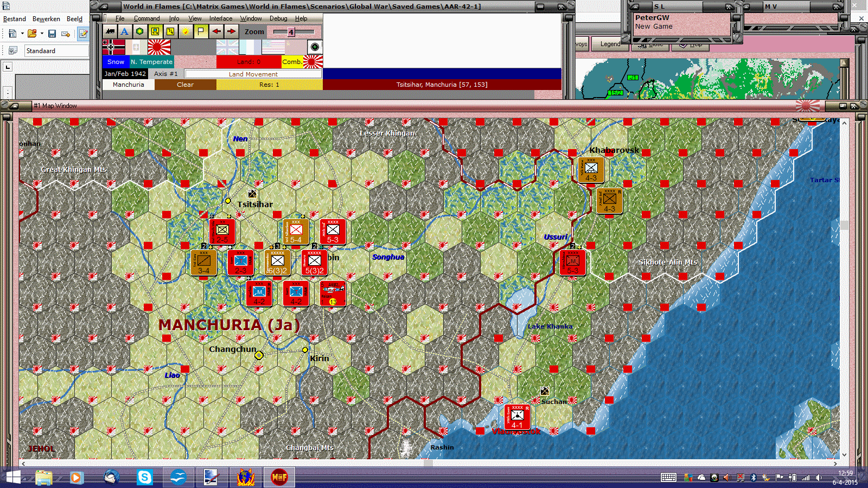This screenshot has width=868, height=488.
Task: Click the map horizontal scrollbar thumb
Action: [x=428, y=463]
